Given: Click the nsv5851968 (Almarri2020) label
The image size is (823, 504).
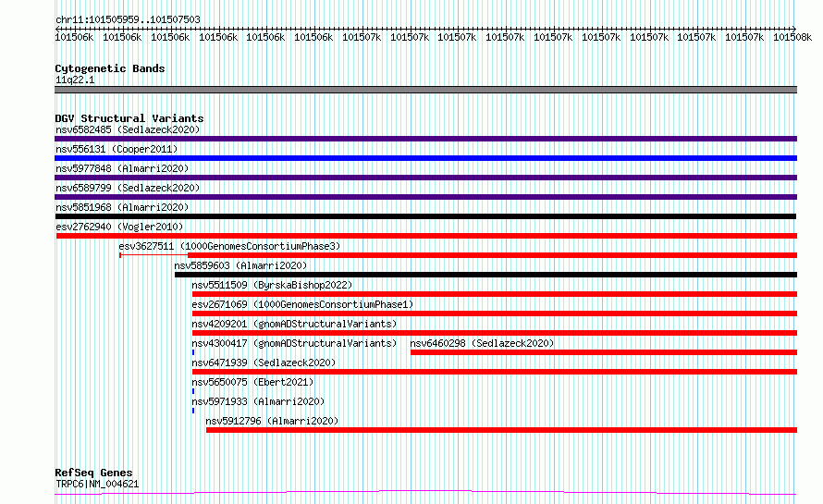Looking at the screenshot, I should [x=122, y=207].
